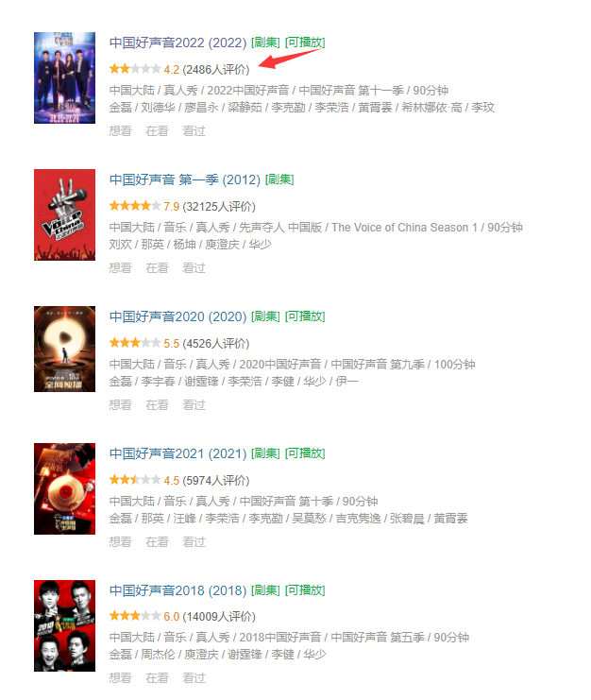Open the 中国好声音2018 (2018) title link
Viewport: 591px width, 700px height.
(x=177, y=590)
